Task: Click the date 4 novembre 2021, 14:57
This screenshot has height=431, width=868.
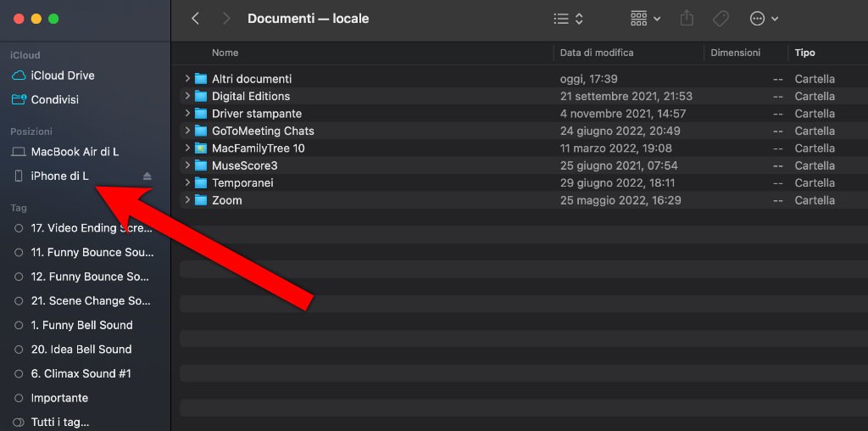Action: (623, 114)
